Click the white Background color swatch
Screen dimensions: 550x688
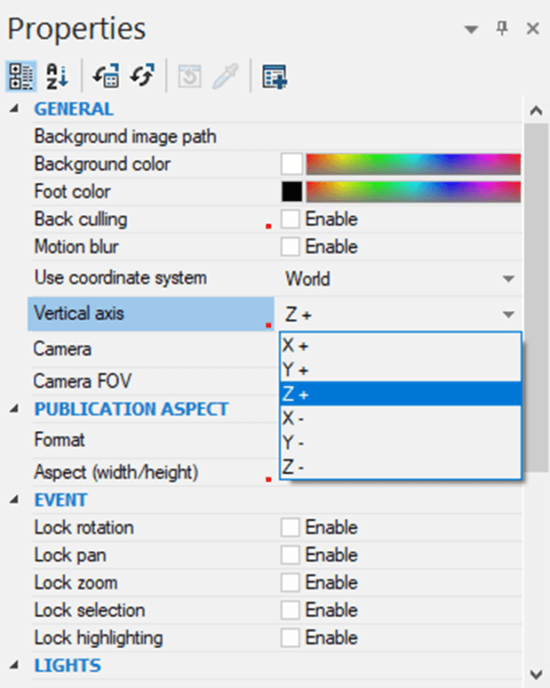(x=292, y=164)
